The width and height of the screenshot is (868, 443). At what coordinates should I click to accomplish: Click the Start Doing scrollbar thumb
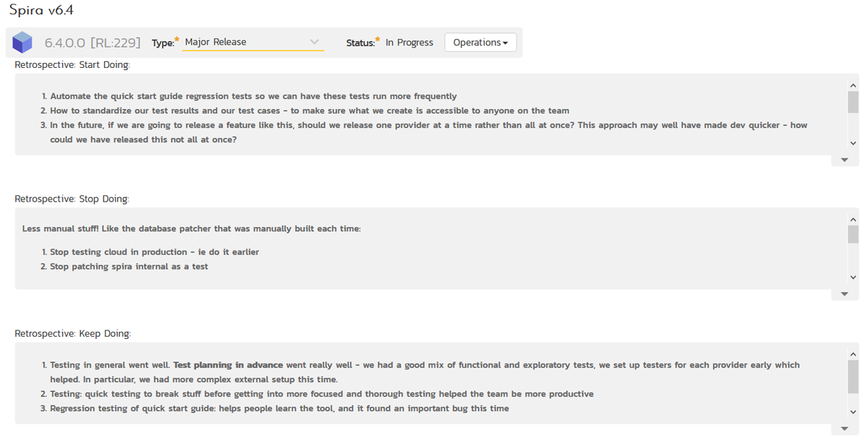tap(854, 103)
